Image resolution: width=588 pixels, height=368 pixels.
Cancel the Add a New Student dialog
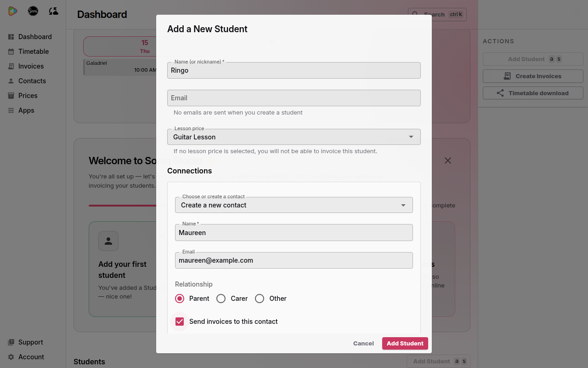click(x=363, y=343)
